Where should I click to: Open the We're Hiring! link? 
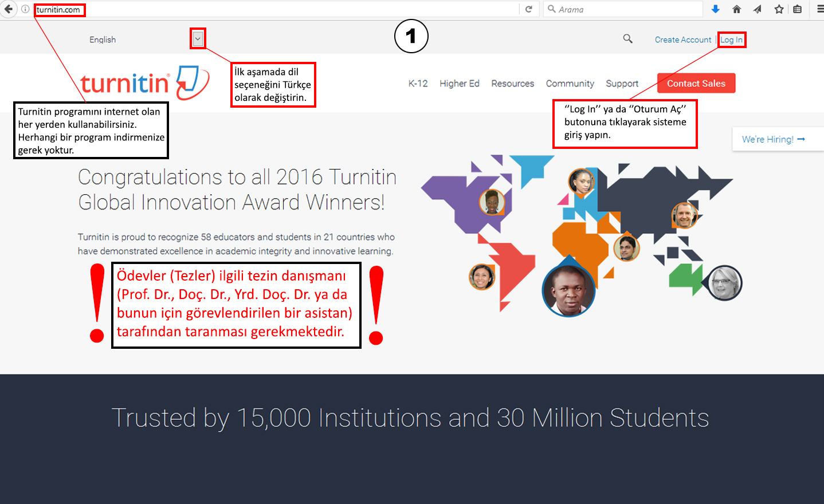coord(774,139)
